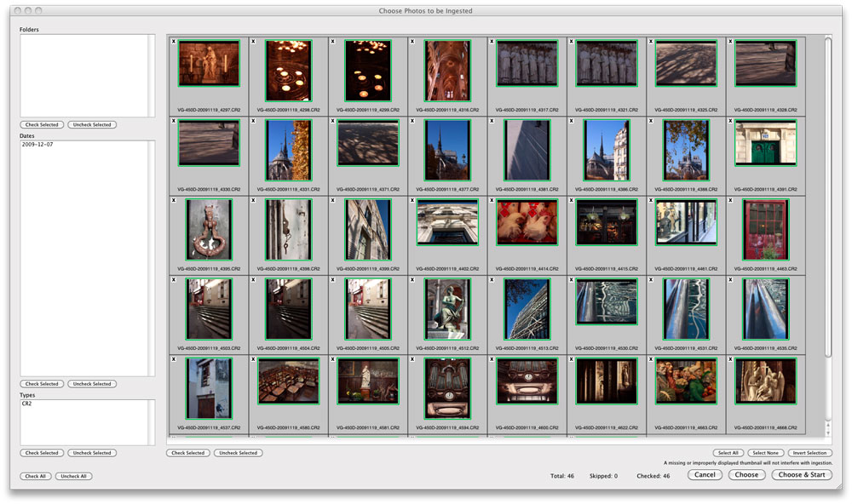
Task: Select the organ thumbnail VG-450D-20091119_4600.CR2
Action: pyautogui.click(x=527, y=381)
